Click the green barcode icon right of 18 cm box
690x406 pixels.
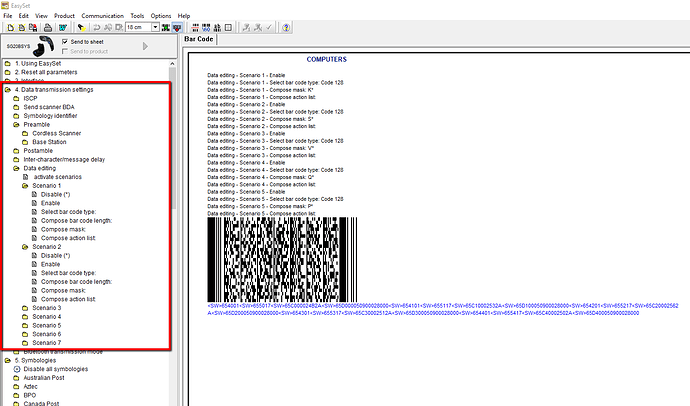[166, 28]
